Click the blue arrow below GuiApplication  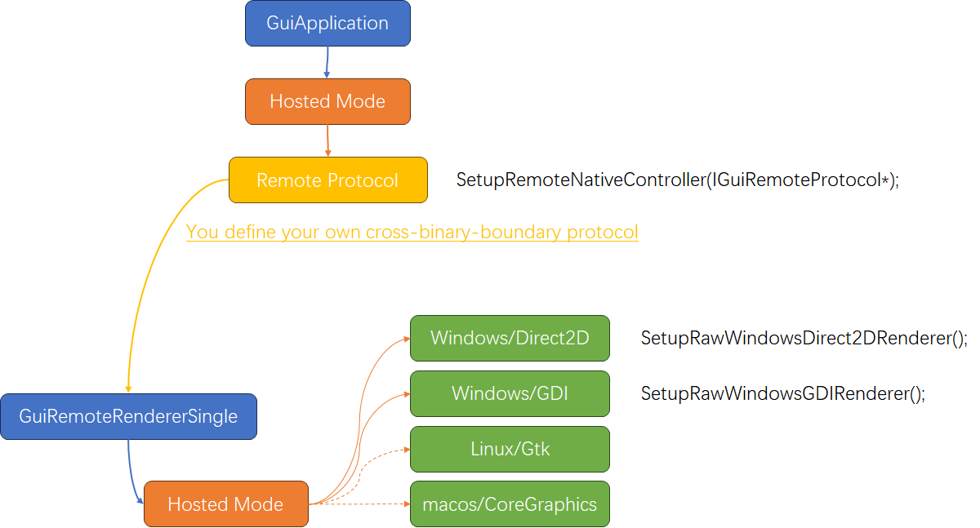pyautogui.click(x=327, y=61)
